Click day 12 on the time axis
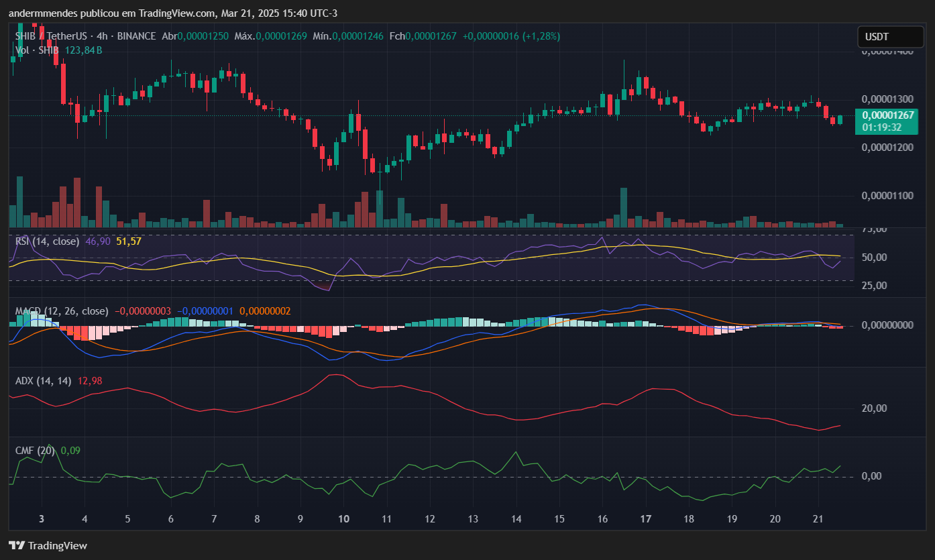 coord(430,519)
